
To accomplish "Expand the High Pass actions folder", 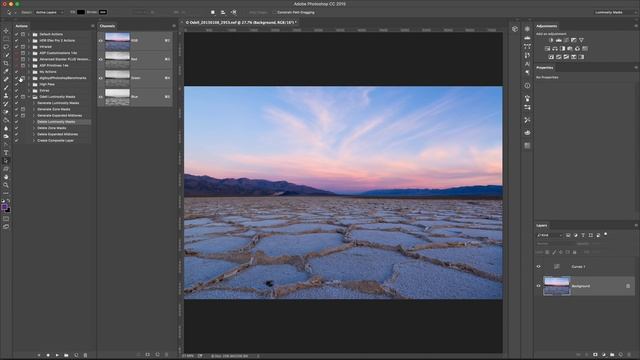I will click(x=29, y=84).
